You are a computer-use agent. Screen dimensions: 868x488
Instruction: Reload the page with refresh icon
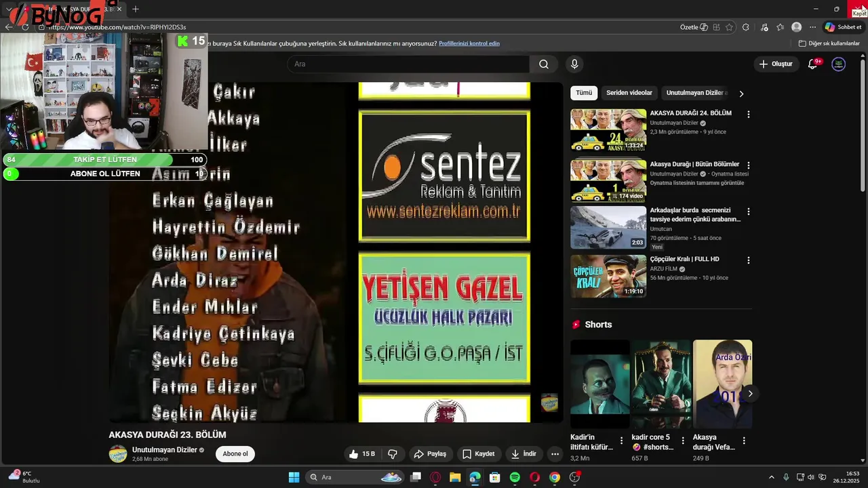click(x=25, y=27)
